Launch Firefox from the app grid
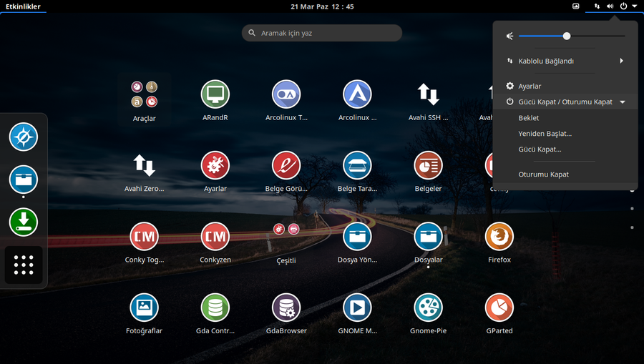The image size is (644, 364). (499, 237)
